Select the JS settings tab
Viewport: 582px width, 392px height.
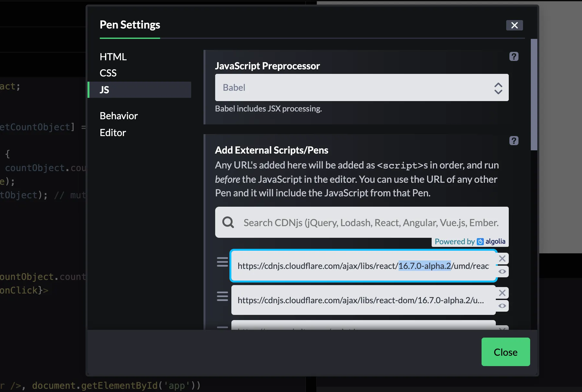click(104, 90)
